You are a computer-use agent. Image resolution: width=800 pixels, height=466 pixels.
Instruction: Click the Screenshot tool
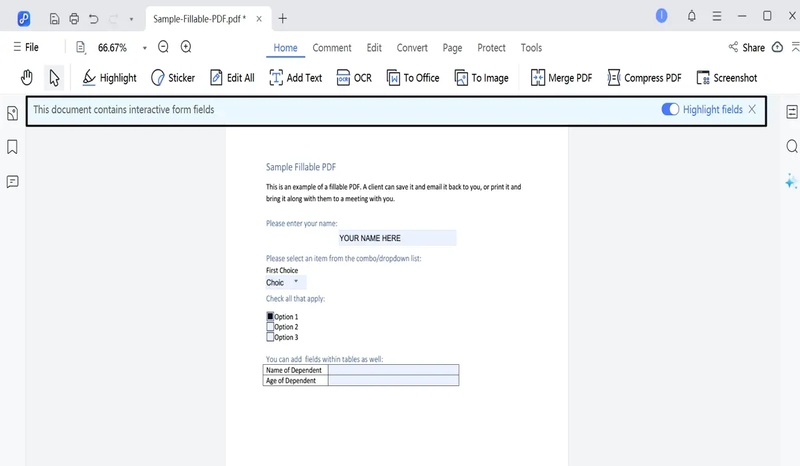(727, 78)
